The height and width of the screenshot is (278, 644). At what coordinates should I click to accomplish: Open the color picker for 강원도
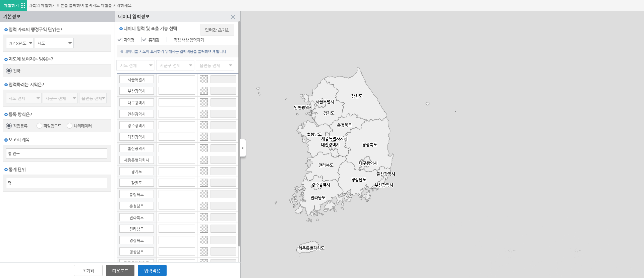tap(204, 183)
